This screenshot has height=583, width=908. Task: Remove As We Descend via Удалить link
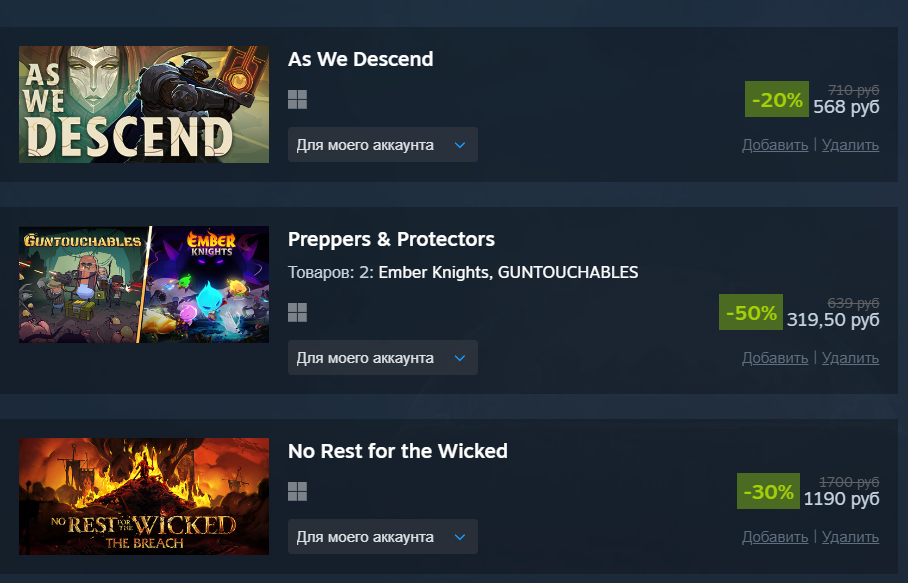[x=850, y=145]
